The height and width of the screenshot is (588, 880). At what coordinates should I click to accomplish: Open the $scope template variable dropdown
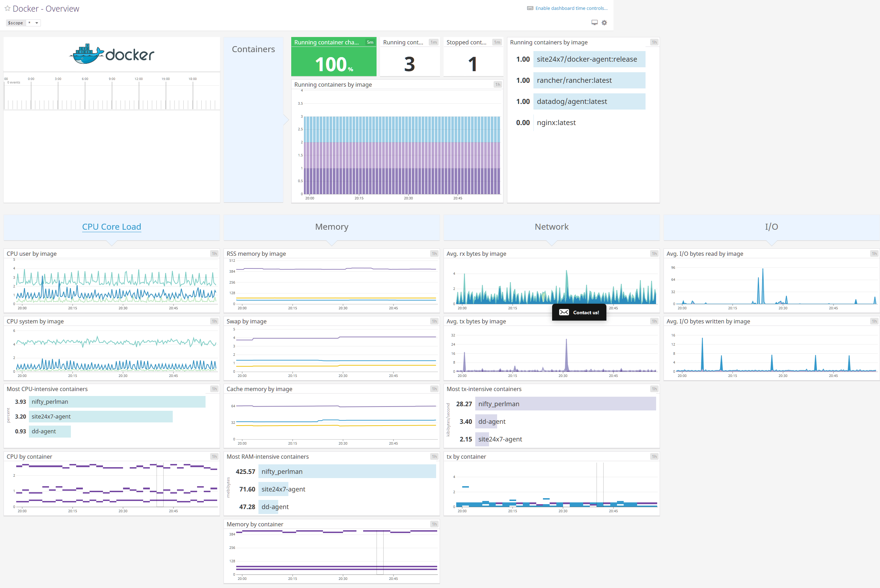pos(36,23)
